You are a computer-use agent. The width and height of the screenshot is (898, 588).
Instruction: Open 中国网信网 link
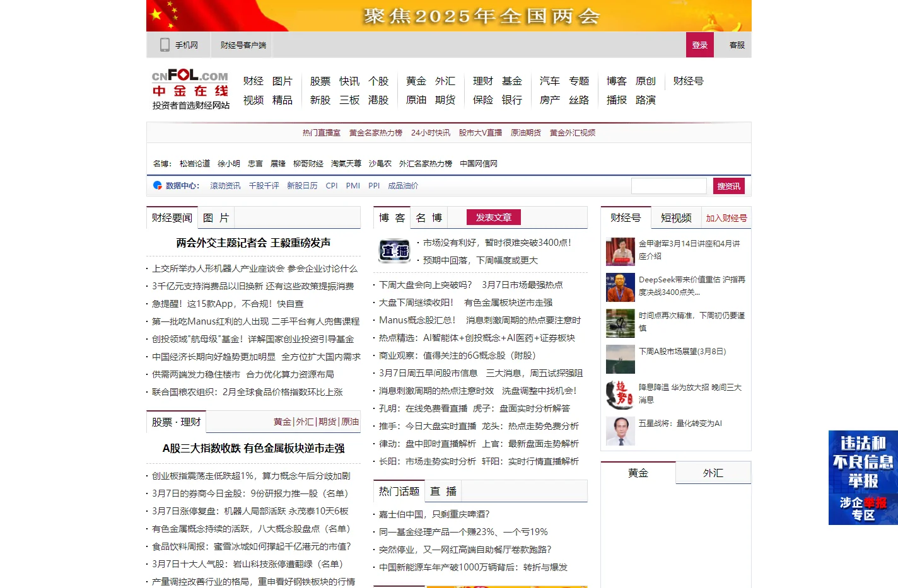479,163
